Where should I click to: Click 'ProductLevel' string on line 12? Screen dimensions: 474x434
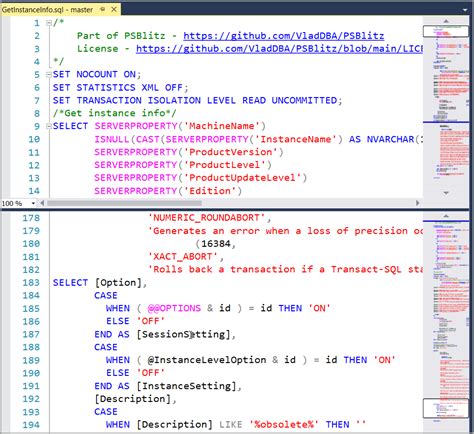225,165
